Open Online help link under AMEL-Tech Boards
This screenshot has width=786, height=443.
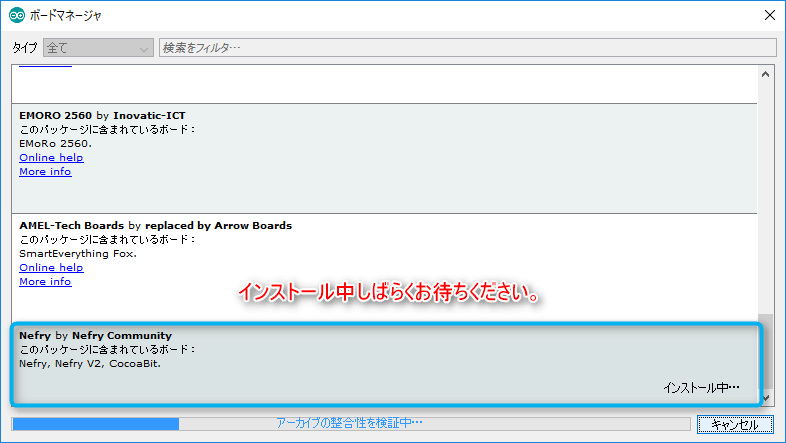point(51,268)
